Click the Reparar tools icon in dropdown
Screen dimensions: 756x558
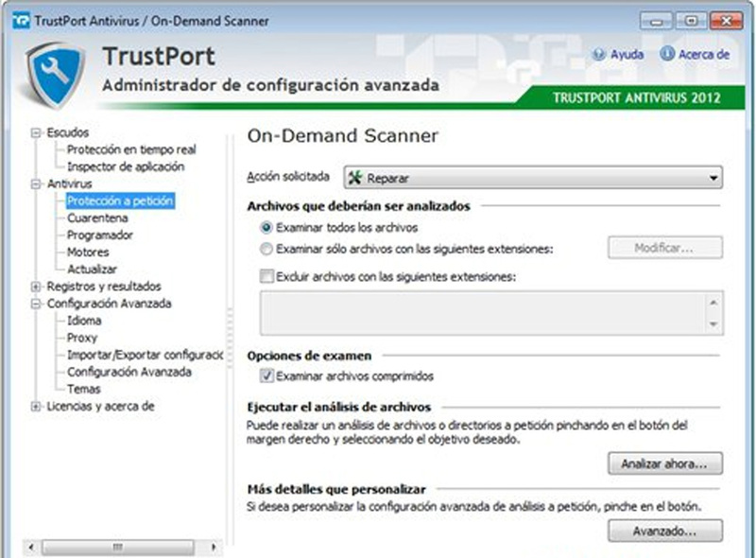click(355, 178)
